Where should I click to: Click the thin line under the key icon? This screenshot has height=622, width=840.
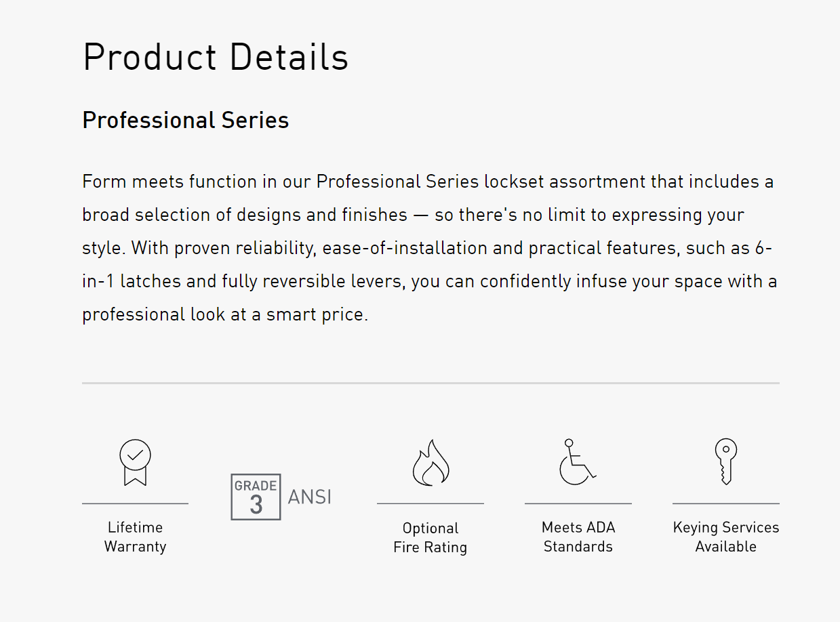pos(725,503)
